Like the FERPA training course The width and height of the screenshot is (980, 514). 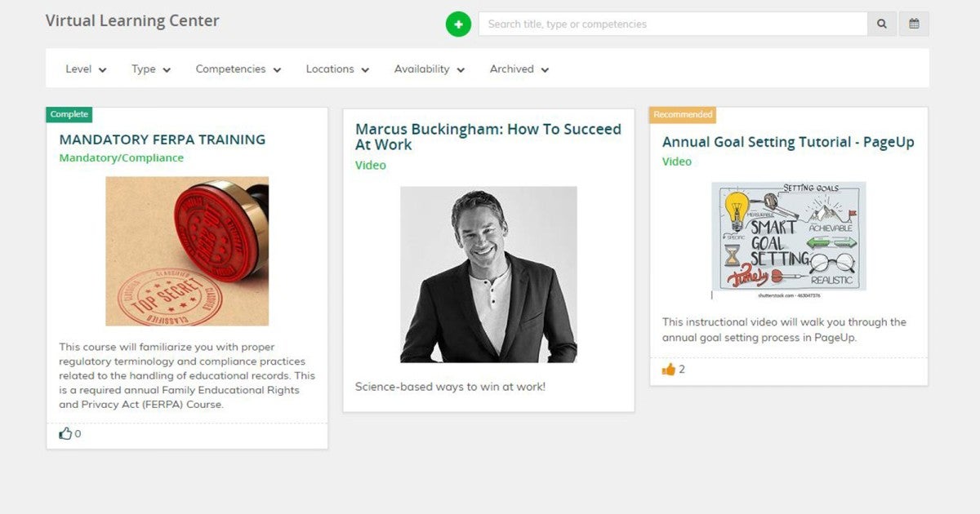pyautogui.click(x=66, y=434)
